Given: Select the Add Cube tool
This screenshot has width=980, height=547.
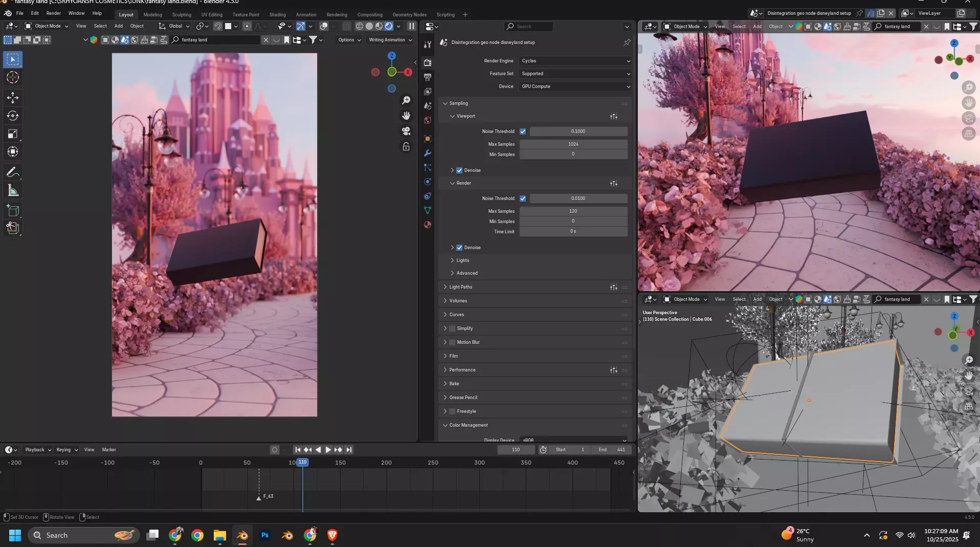Looking at the screenshot, I should coord(13,210).
